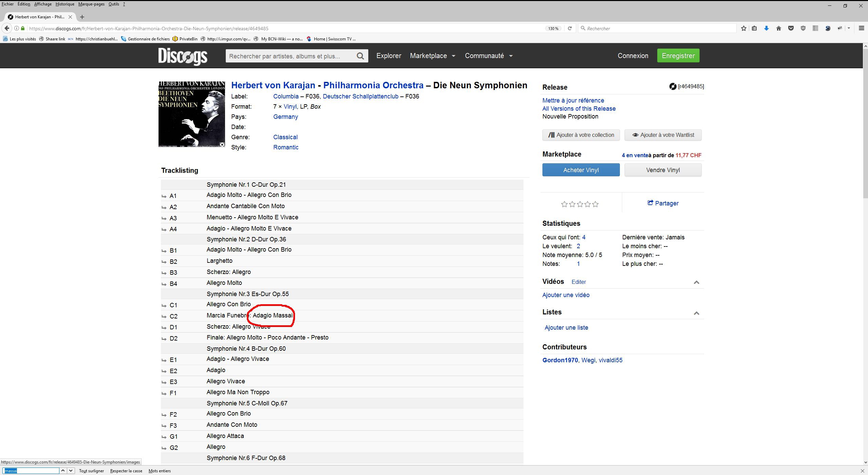Open the Deutscher Schallplattenclub label link
The height and width of the screenshot is (475, 868).
click(361, 96)
